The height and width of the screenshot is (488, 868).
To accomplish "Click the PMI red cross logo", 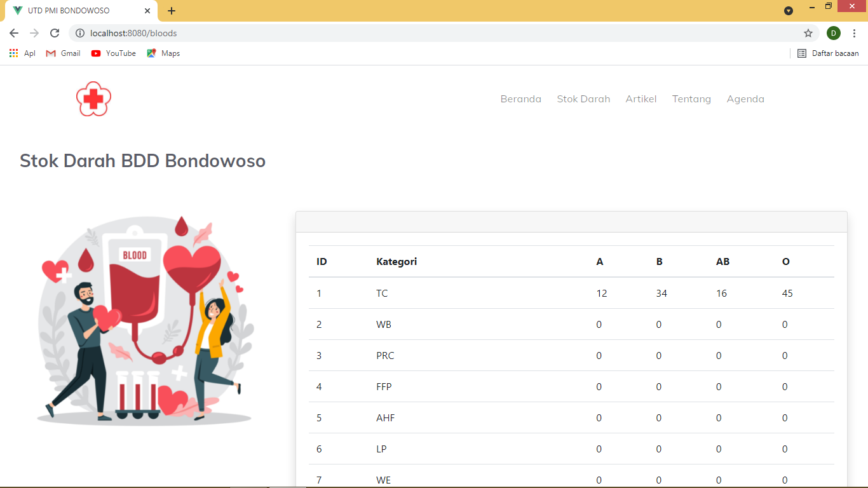I will click(x=93, y=98).
